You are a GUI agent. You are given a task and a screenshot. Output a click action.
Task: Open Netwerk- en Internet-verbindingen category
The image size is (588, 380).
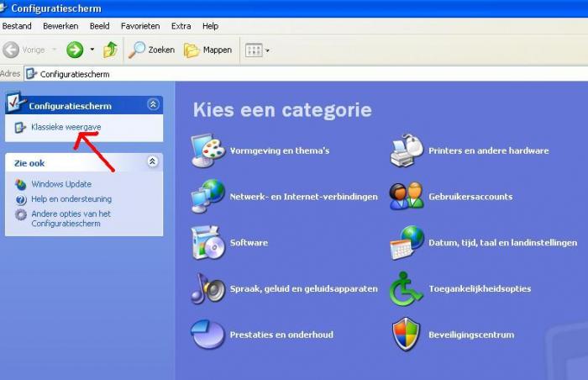click(x=304, y=197)
